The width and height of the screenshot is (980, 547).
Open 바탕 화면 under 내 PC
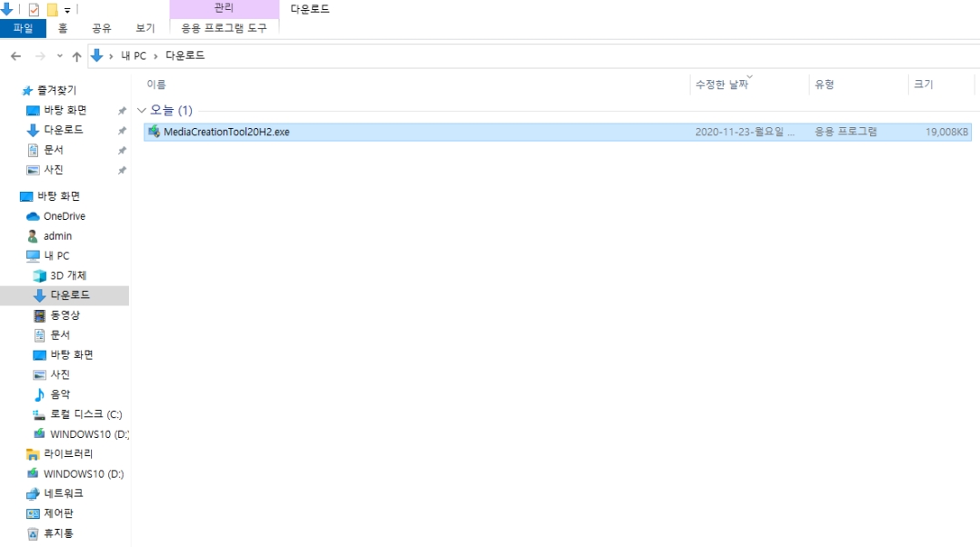coord(72,354)
